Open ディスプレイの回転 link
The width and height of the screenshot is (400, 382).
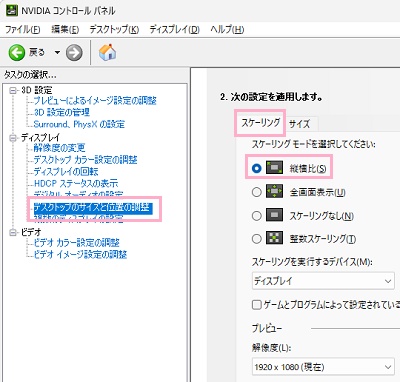pos(66,172)
